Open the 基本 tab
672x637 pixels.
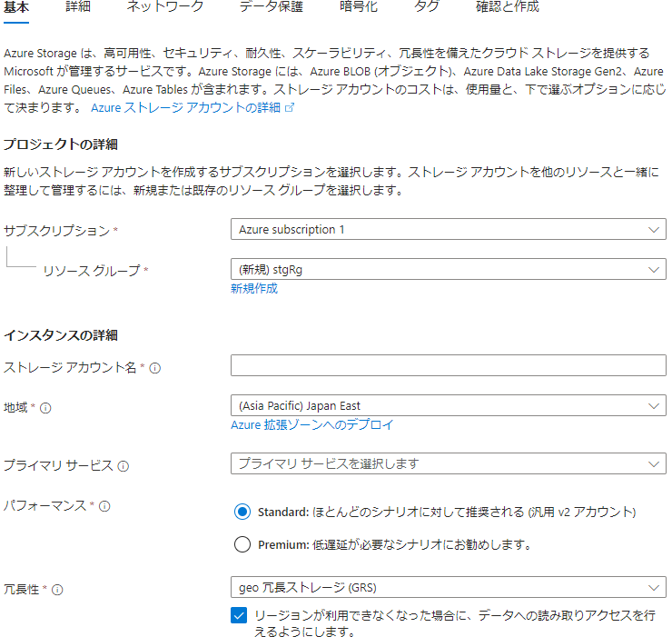click(16, 7)
